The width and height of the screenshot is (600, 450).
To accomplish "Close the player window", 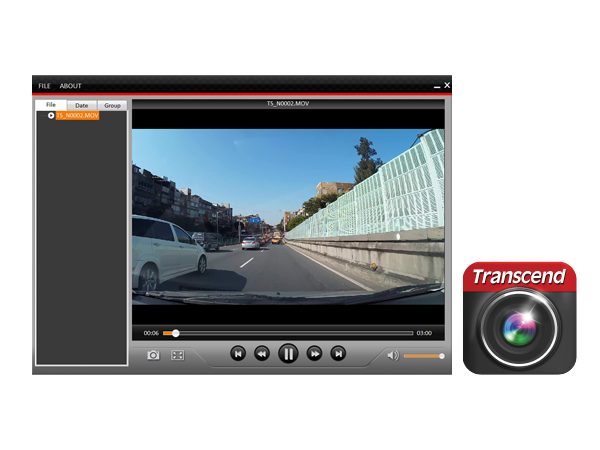I will [447, 85].
